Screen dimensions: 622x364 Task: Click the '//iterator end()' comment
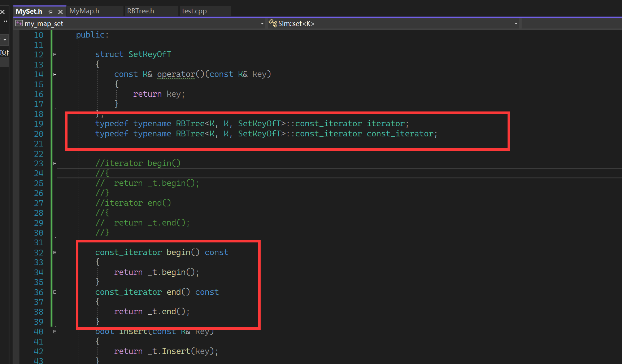click(133, 203)
